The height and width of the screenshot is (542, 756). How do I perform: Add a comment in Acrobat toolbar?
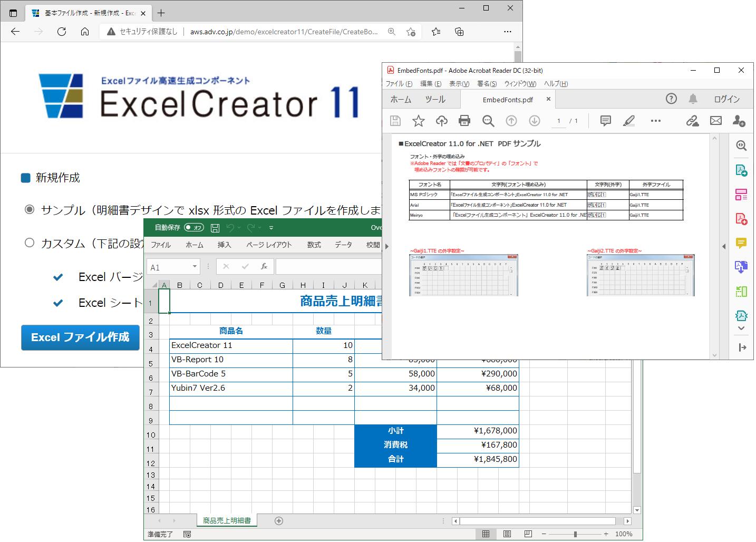click(x=606, y=121)
